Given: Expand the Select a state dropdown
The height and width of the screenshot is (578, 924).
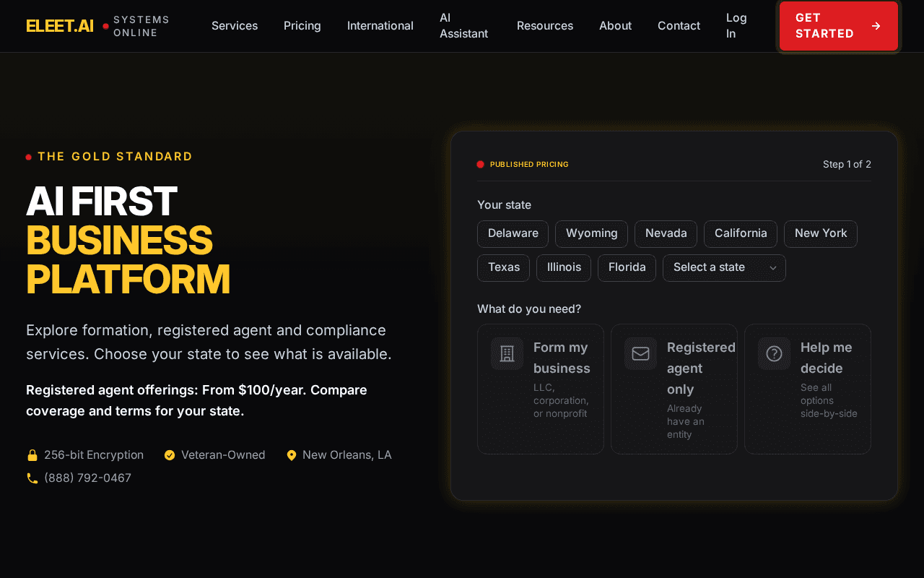Looking at the screenshot, I should click(x=725, y=268).
